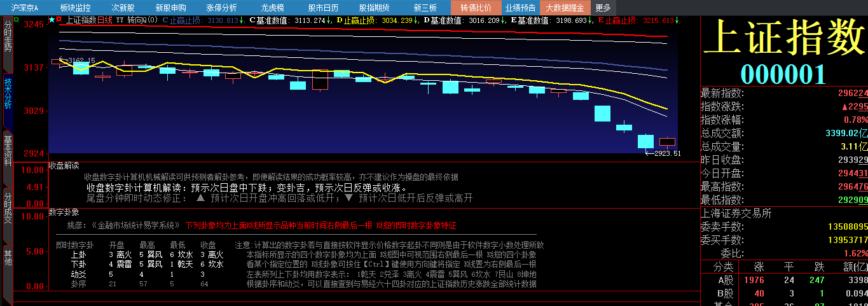The height and width of the screenshot is (306, 868).
Task: Open the 更多 menu in top bar
Action: point(602,8)
